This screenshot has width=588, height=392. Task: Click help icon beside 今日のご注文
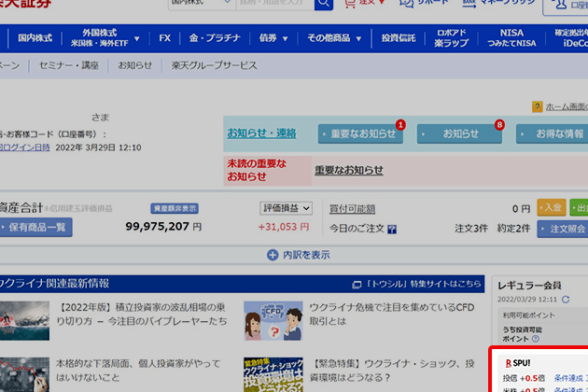[392, 230]
